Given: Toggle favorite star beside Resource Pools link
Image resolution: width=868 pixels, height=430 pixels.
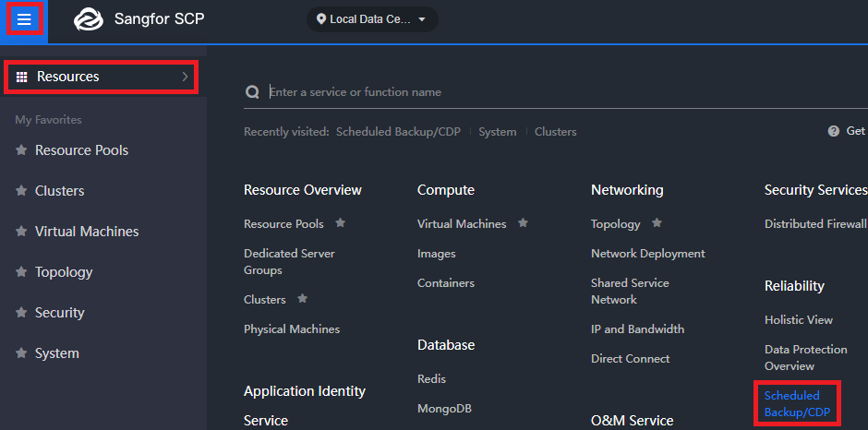Looking at the screenshot, I should (340, 223).
